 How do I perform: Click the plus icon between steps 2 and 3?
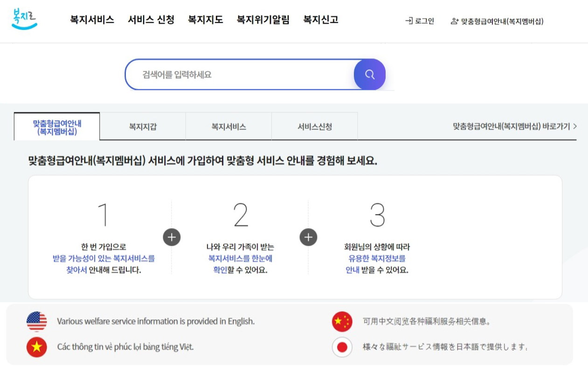(x=309, y=236)
